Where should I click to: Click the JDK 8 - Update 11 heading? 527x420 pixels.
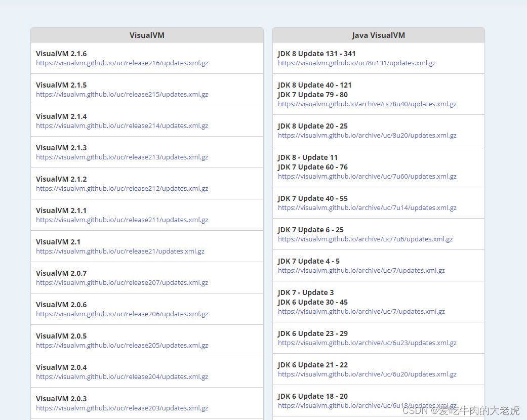[307, 157]
